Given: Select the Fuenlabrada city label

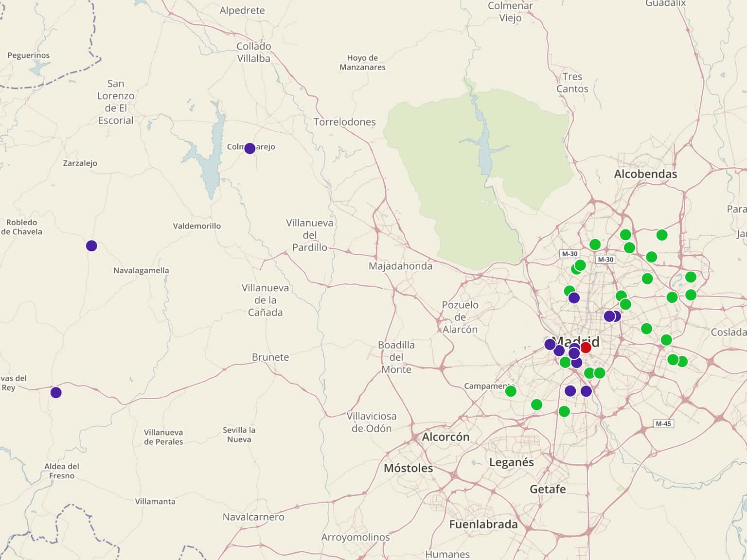Looking at the screenshot, I should point(483,525).
